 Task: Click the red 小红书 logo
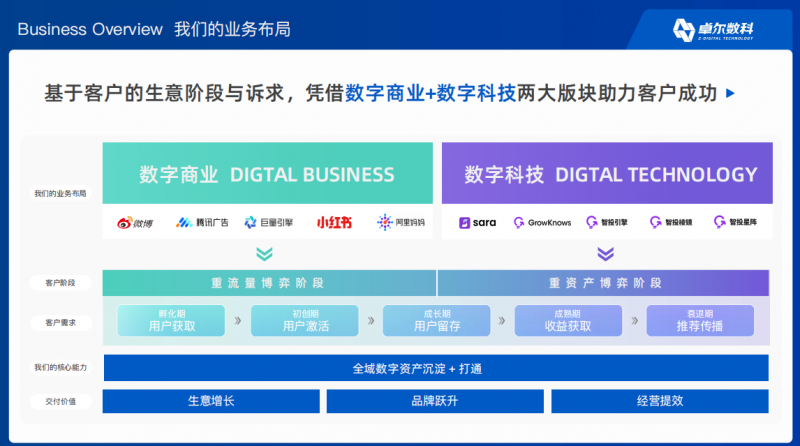point(334,222)
